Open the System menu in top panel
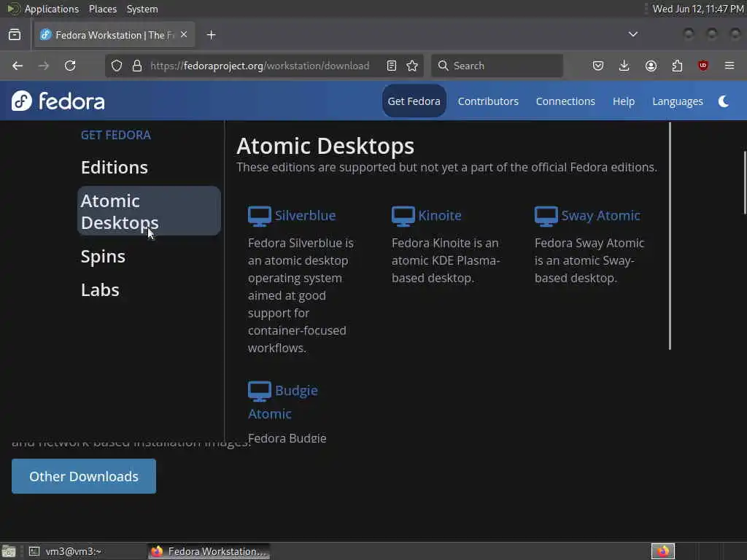Viewport: 747px width, 560px height. pos(142,9)
